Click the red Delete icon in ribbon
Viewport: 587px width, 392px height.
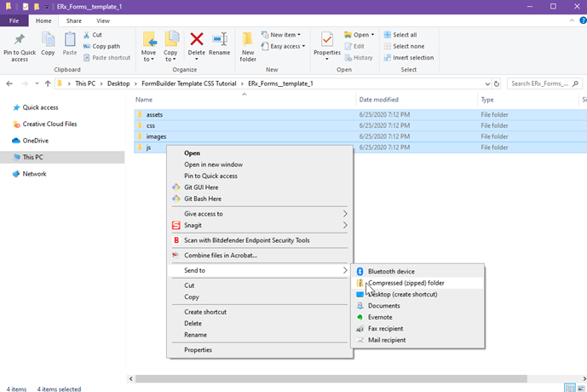(x=197, y=43)
